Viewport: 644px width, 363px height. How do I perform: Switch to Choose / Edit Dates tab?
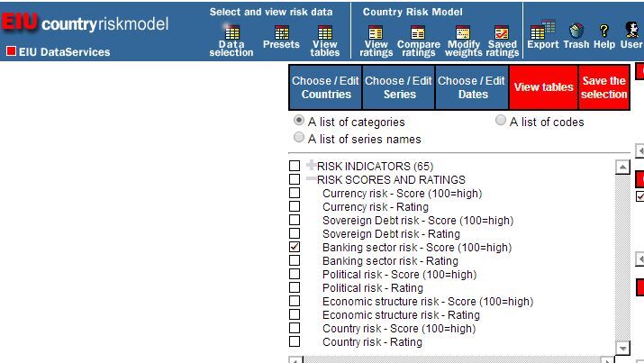point(472,87)
